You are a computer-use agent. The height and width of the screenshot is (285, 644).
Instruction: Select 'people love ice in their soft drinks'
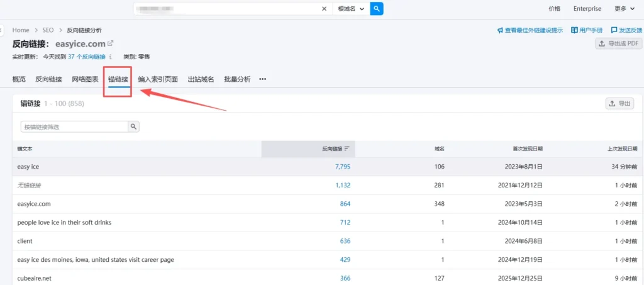[65, 222]
